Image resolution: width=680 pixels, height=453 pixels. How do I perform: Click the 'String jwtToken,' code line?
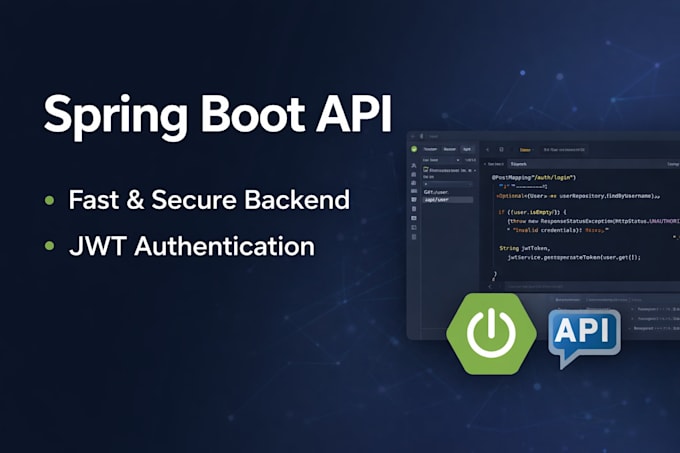coord(525,248)
